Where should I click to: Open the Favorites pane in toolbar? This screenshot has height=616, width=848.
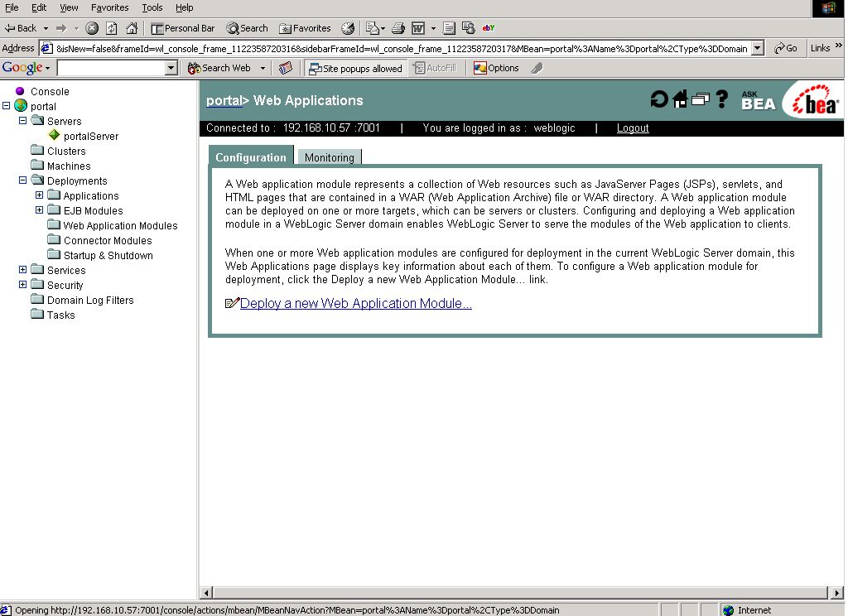click(x=305, y=28)
